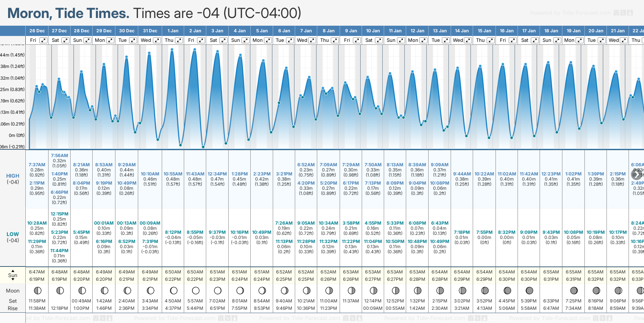Viewport: 644px width, 323px height.
Task: Click the expand icon for Wed 21 Jan
Action: tap(624, 40)
